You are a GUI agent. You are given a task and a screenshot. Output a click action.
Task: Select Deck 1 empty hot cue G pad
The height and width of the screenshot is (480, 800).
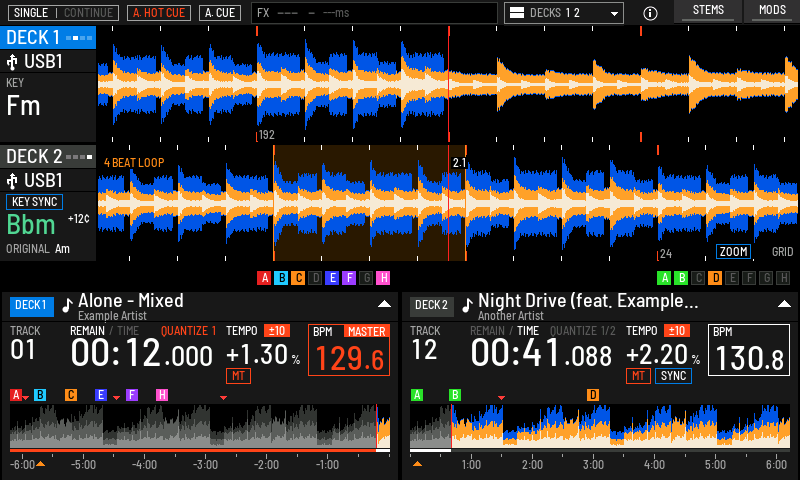tap(366, 278)
